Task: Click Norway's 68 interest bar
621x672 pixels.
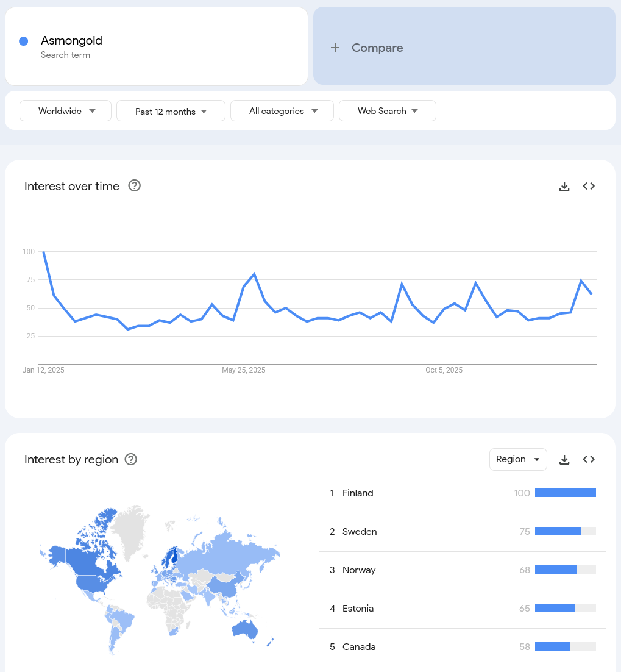Action: 566,570
